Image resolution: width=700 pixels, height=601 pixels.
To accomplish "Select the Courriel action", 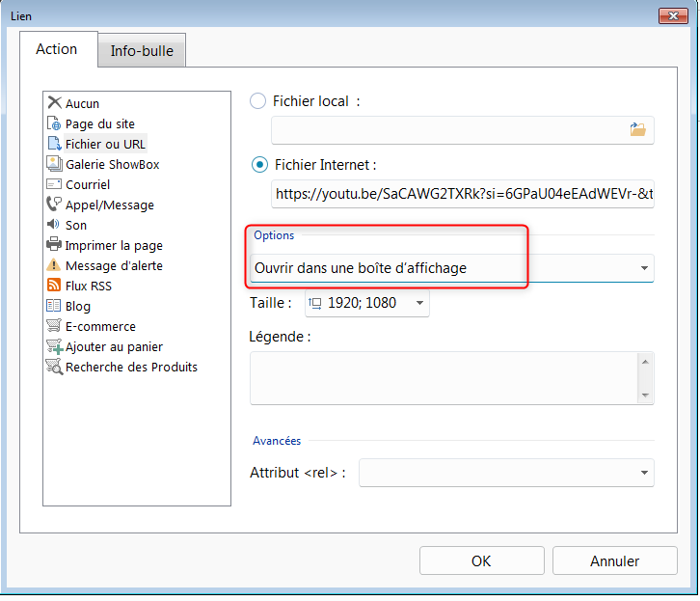I will 88,184.
